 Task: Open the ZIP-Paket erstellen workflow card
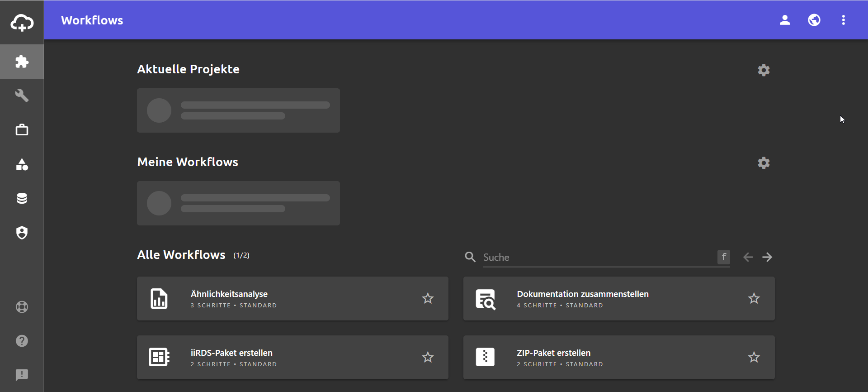[x=619, y=357]
